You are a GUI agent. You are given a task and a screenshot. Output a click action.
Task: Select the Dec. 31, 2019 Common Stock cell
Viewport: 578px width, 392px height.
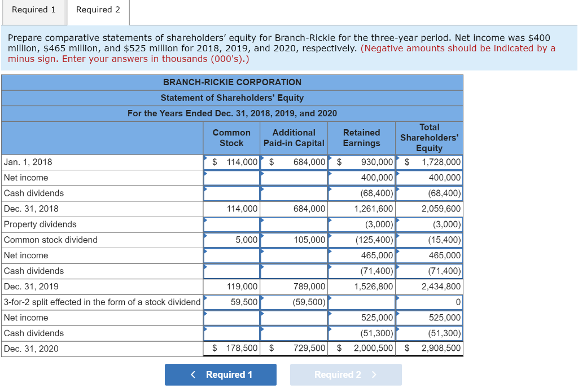231,287
